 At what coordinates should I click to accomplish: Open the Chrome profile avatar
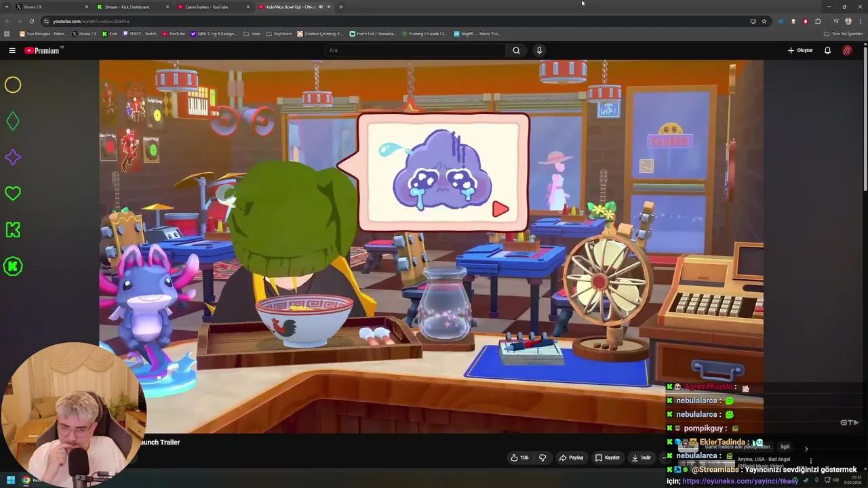click(x=848, y=21)
